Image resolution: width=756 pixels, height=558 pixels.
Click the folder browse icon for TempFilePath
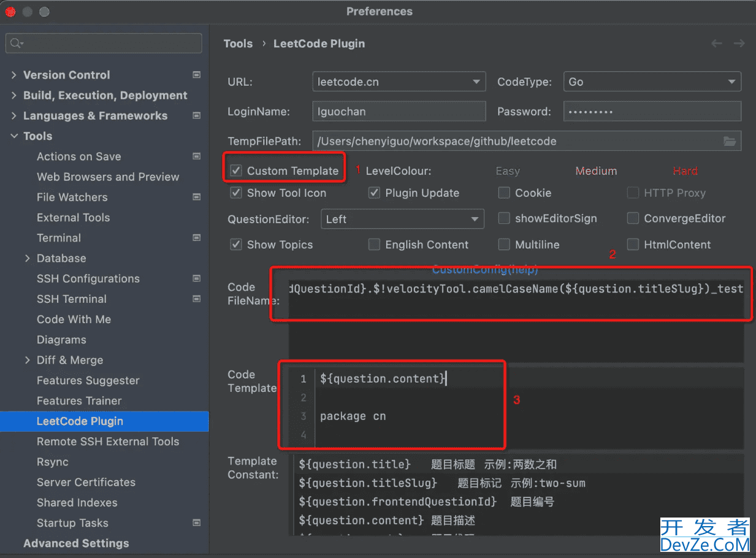coord(730,141)
